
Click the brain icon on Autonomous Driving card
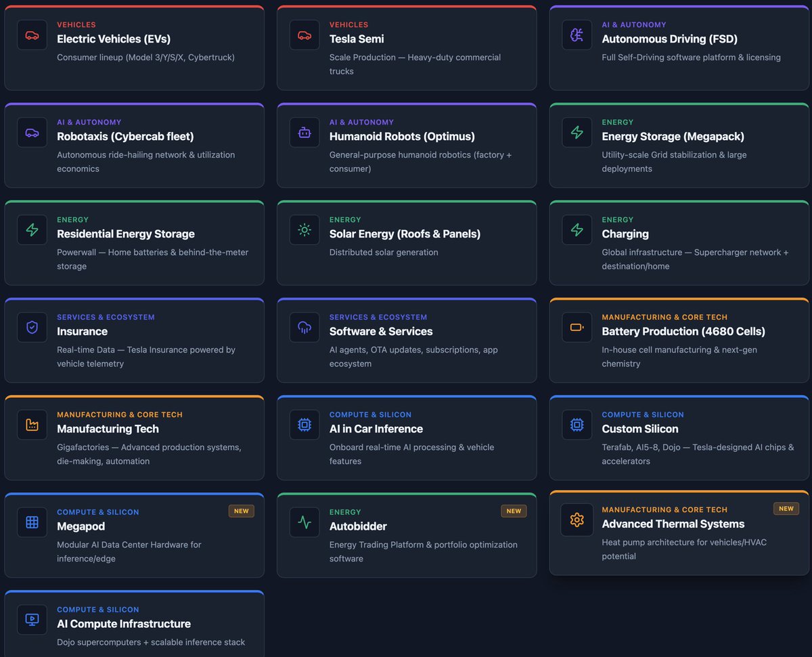[x=577, y=35]
